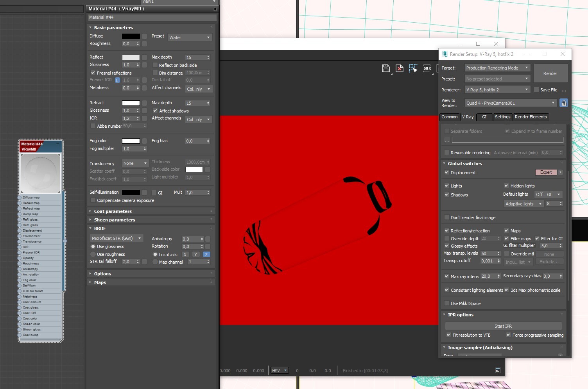
Task: Open the Refract map slot button
Action: [145, 103]
